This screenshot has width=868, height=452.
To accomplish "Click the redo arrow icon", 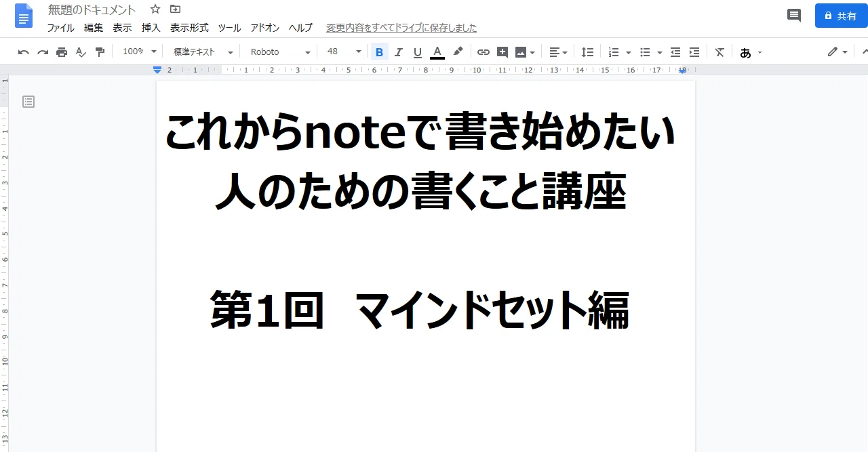I will (43, 52).
